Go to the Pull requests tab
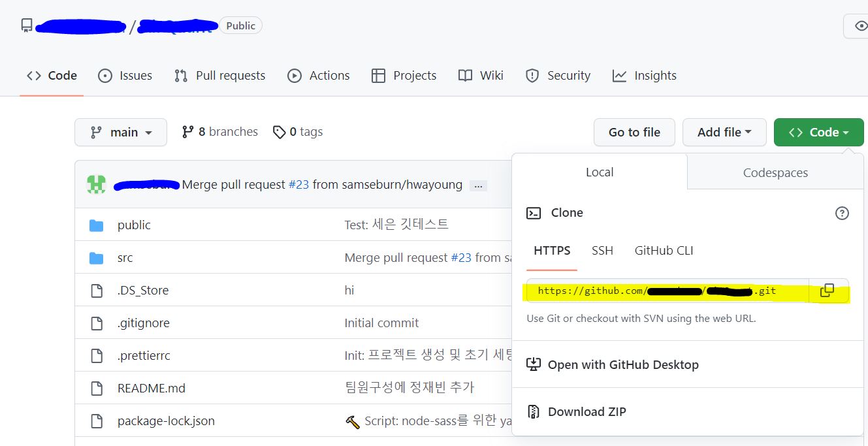Image resolution: width=868 pixels, height=446 pixels. (219, 76)
